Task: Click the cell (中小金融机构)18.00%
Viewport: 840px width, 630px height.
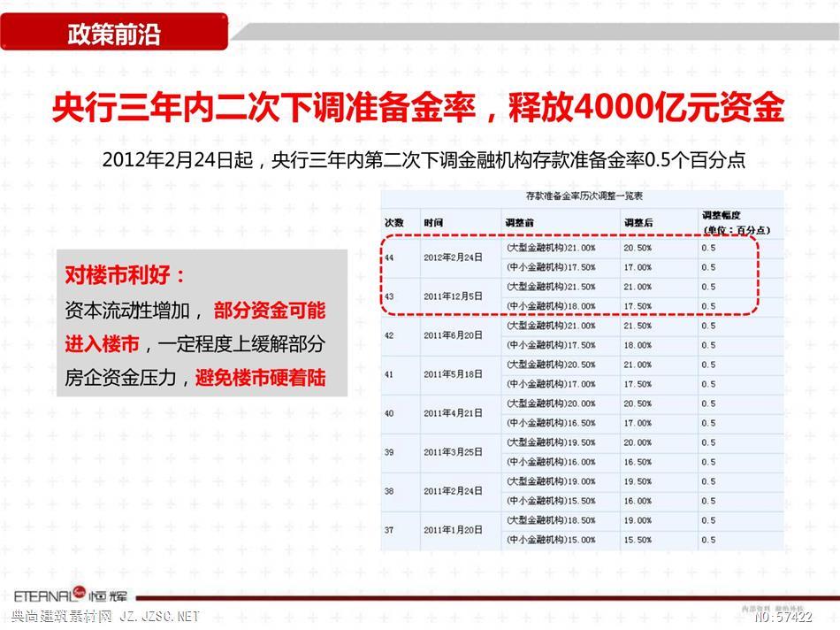Action: 551,306
